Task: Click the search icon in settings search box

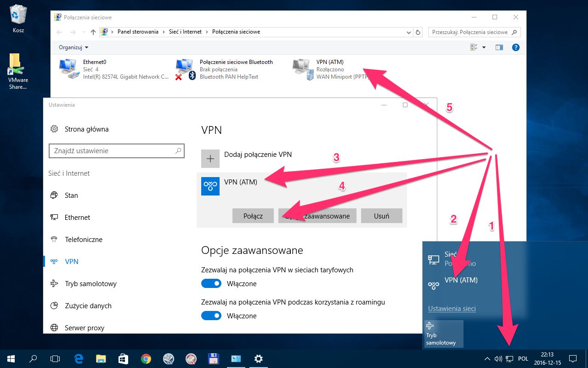Action: (178, 151)
